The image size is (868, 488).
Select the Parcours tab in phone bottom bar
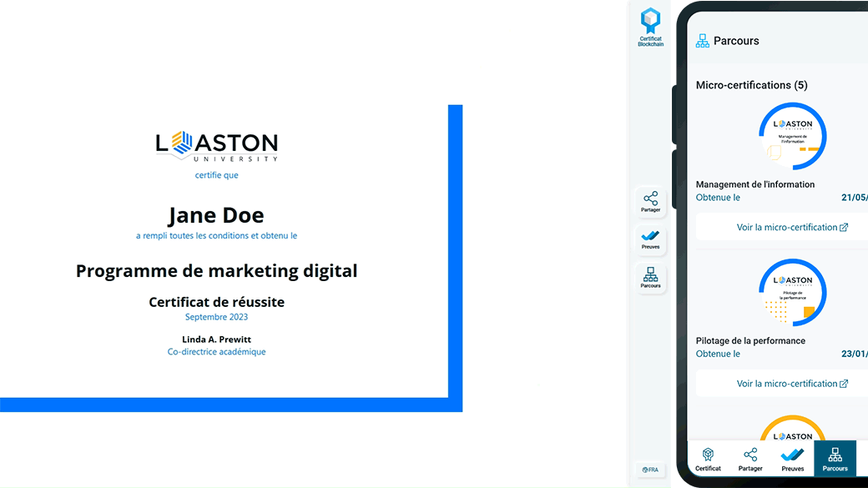point(835,459)
